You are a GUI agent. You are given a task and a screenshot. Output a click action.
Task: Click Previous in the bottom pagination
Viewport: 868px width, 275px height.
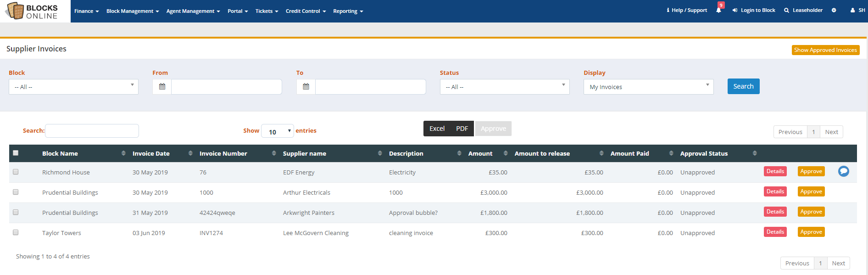click(797, 263)
